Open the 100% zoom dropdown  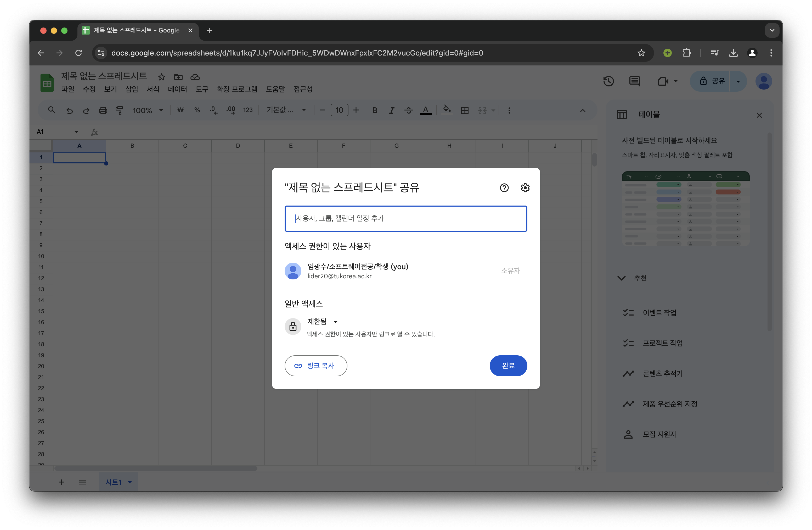coord(148,110)
